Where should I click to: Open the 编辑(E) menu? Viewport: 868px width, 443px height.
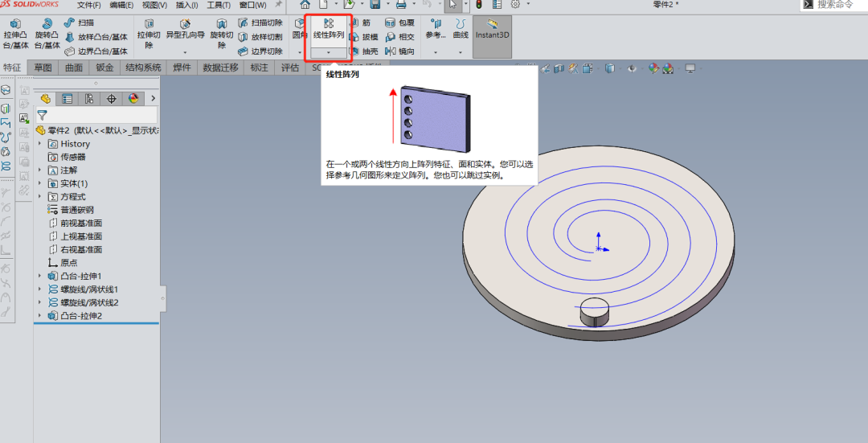point(121,5)
